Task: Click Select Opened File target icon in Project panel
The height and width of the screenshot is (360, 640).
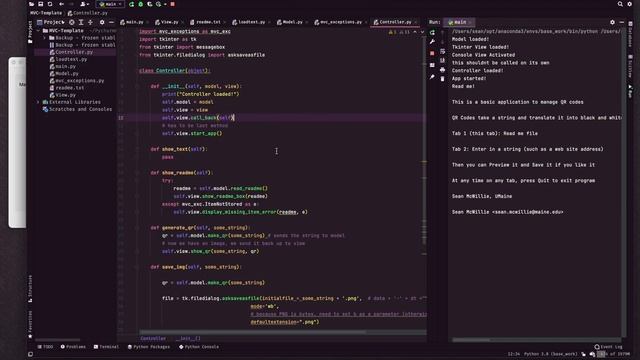Action: tap(72, 22)
